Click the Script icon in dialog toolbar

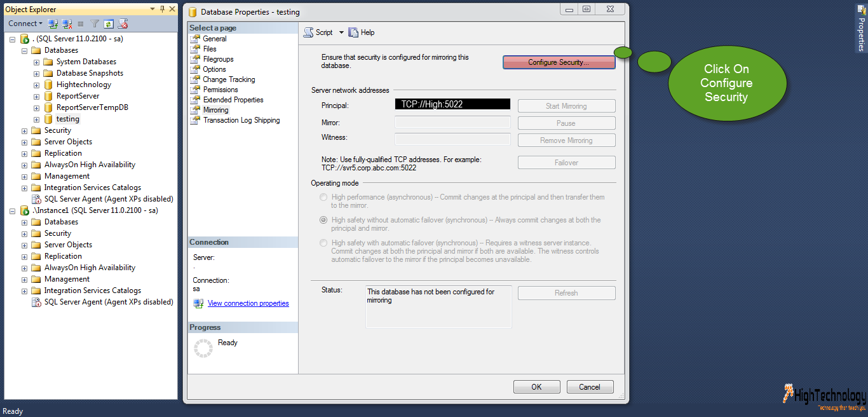click(x=308, y=32)
